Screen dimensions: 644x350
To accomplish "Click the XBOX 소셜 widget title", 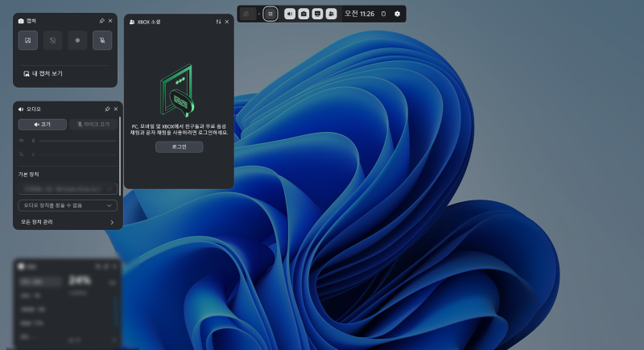I will coord(149,23).
